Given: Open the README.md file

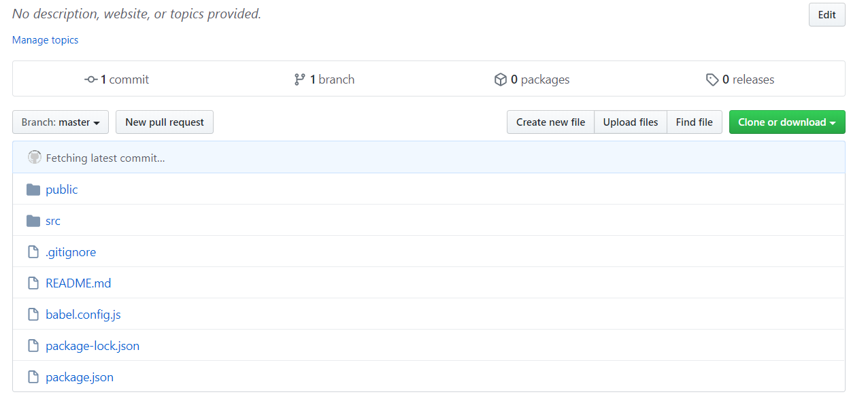Looking at the screenshot, I should click(x=78, y=283).
